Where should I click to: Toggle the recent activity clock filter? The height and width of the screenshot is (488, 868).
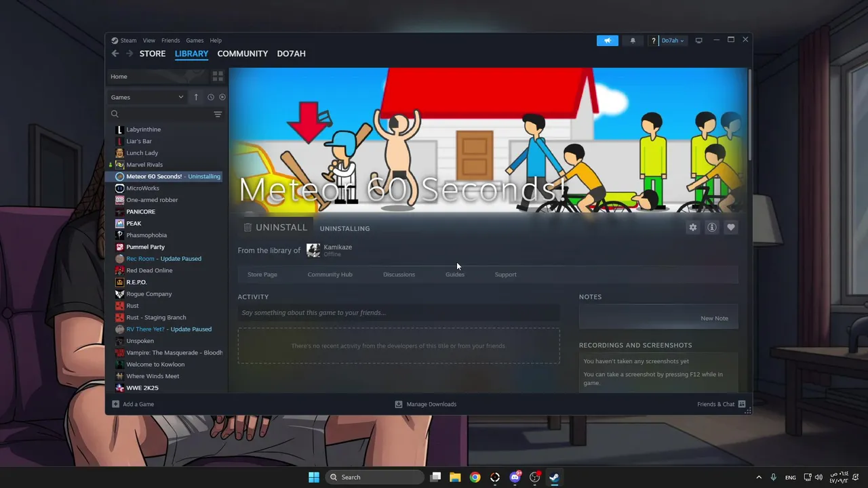coord(210,97)
